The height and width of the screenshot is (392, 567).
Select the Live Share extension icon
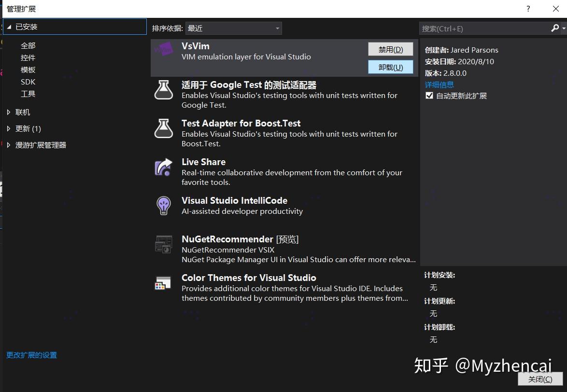click(164, 167)
